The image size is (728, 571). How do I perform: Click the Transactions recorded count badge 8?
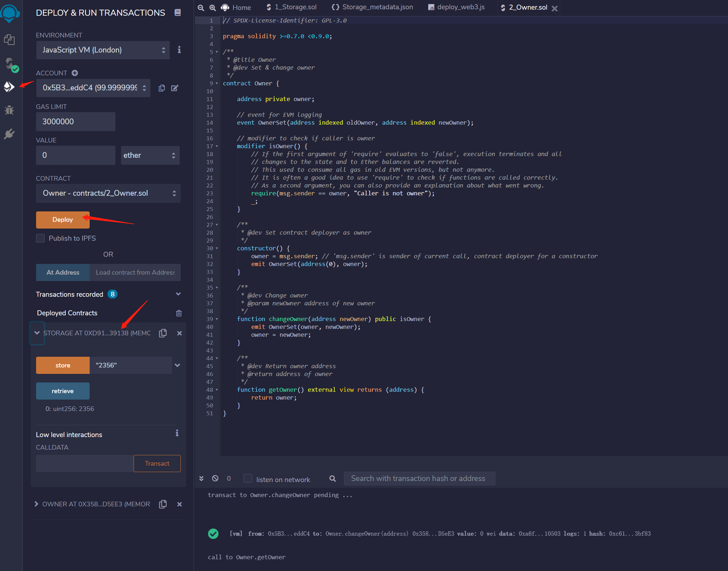(113, 294)
